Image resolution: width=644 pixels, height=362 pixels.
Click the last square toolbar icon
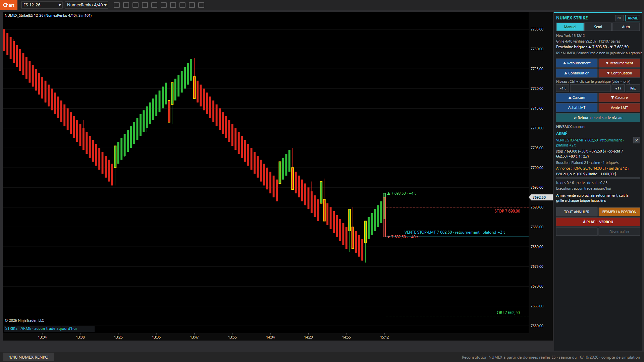(201, 5)
